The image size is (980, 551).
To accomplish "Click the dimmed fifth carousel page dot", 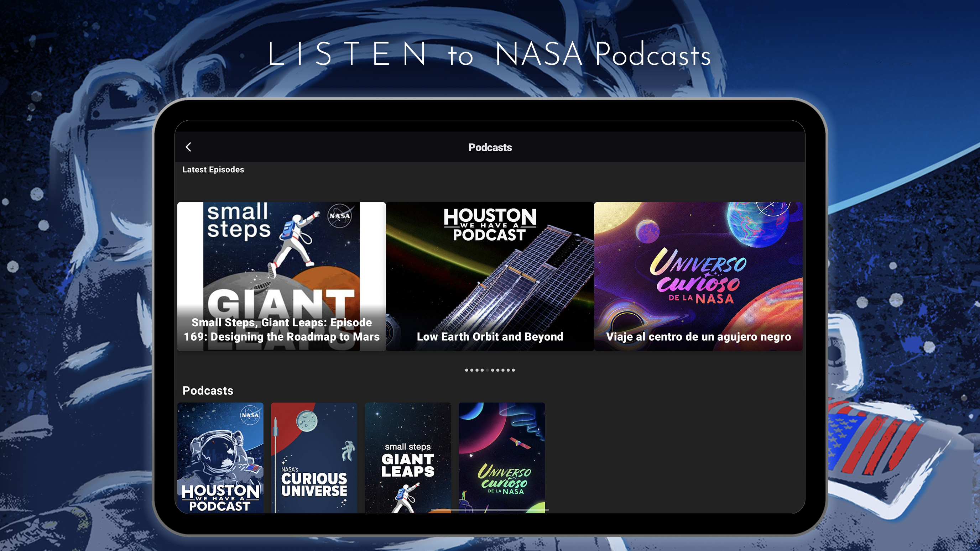I will tap(488, 370).
